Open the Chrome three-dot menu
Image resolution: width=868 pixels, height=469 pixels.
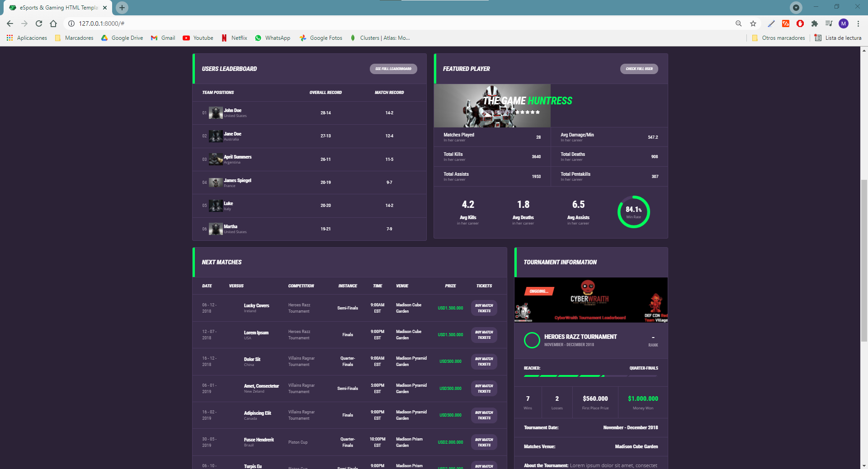[858, 23]
